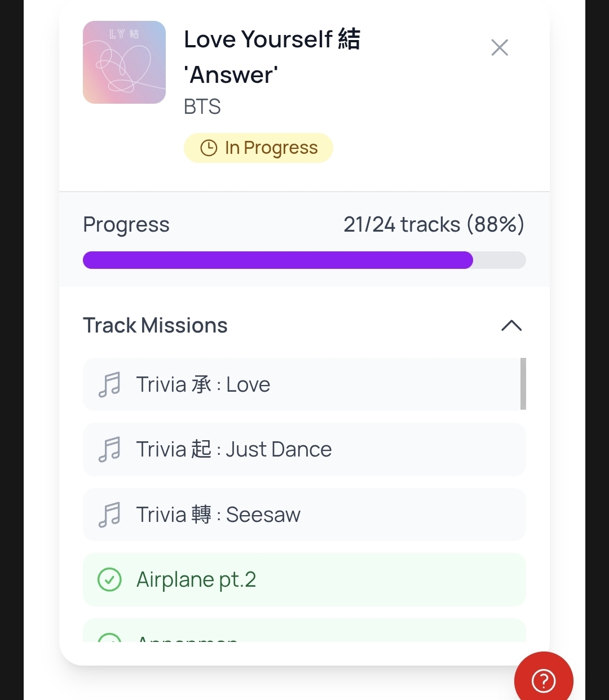Click the In Progress status badge
This screenshot has width=609, height=700.
[x=258, y=148]
